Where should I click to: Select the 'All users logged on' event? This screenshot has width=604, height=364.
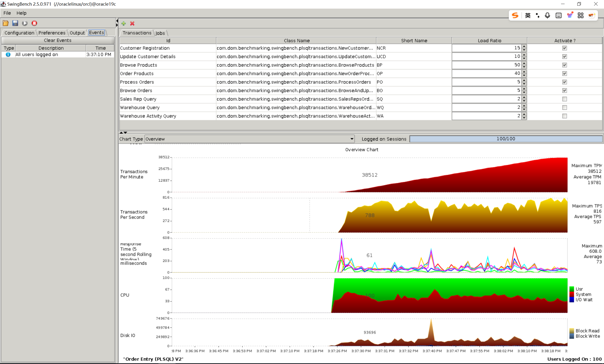pyautogui.click(x=58, y=54)
